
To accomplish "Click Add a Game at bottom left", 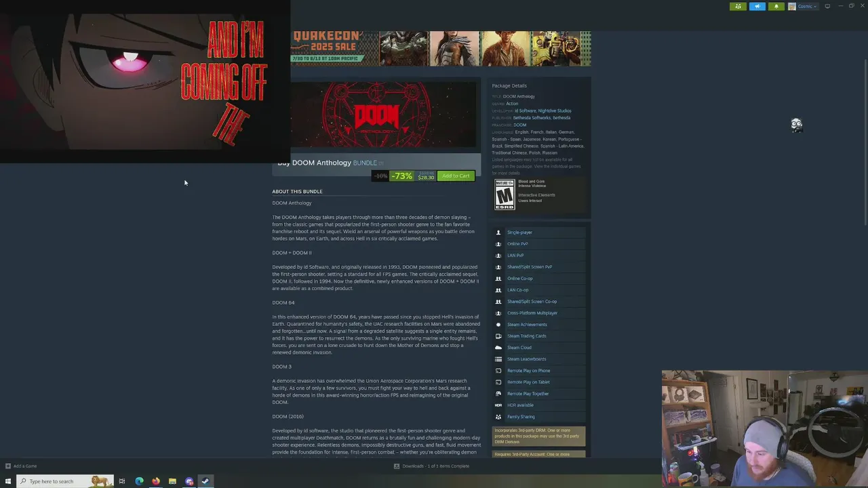I will point(21,466).
